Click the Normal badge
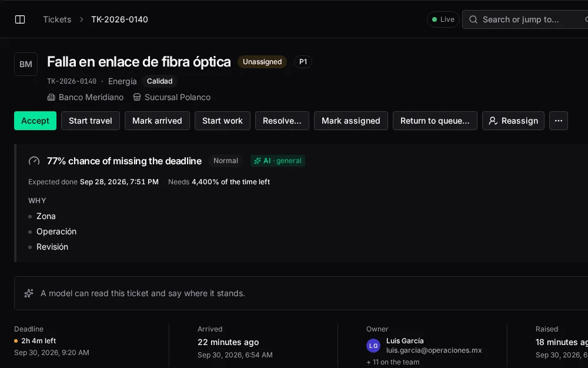 (226, 161)
